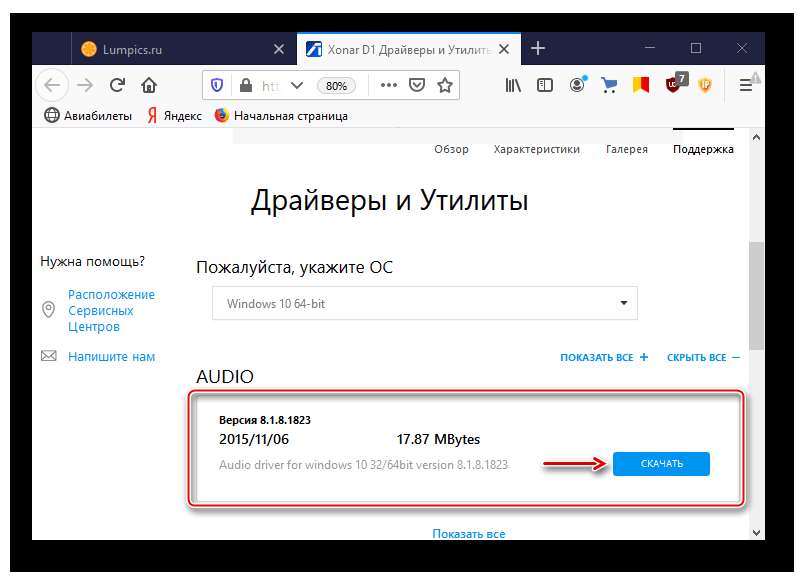Open the shopping cart extension
797x578 pixels.
pyautogui.click(x=608, y=85)
